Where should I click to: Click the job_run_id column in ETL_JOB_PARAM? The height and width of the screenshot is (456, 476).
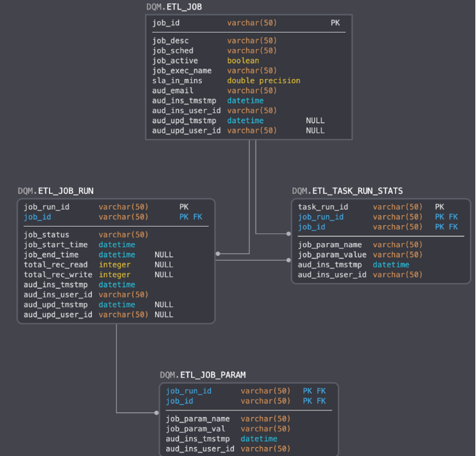[x=188, y=391]
